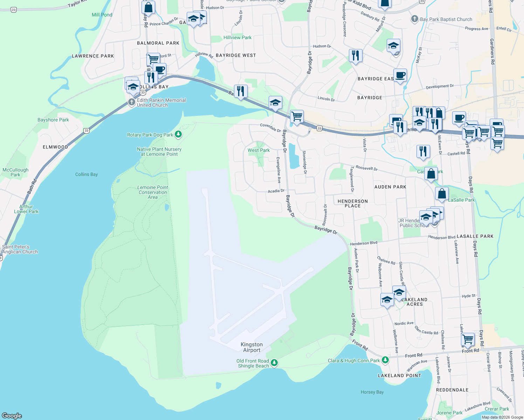Select the Horsey Bay label
The height and width of the screenshot is (420, 524).
coord(372,392)
